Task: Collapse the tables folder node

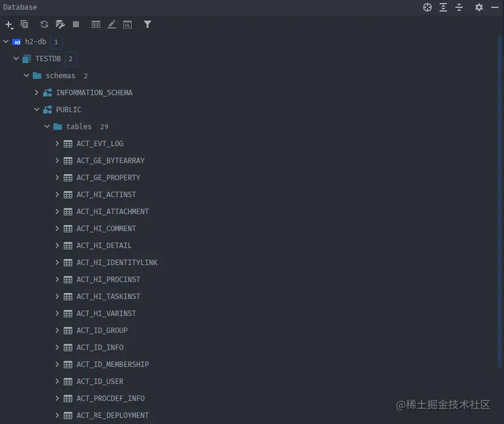Action: (47, 126)
